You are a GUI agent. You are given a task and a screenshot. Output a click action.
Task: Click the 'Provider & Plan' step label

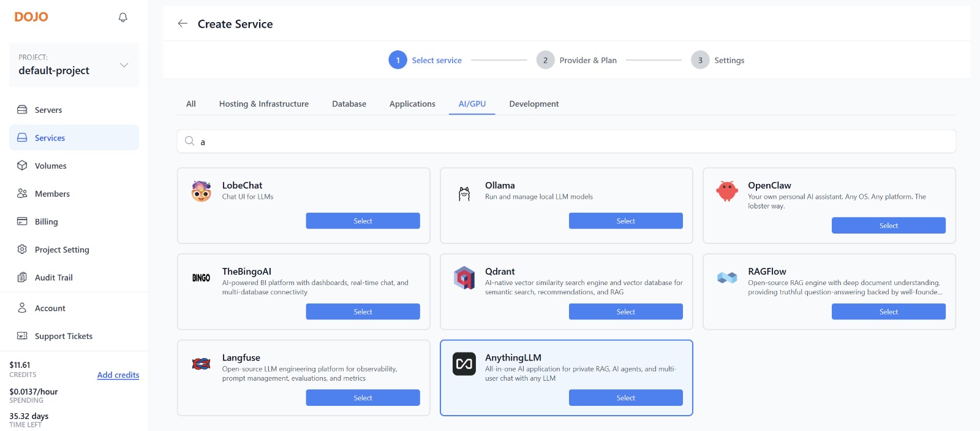[x=588, y=60]
